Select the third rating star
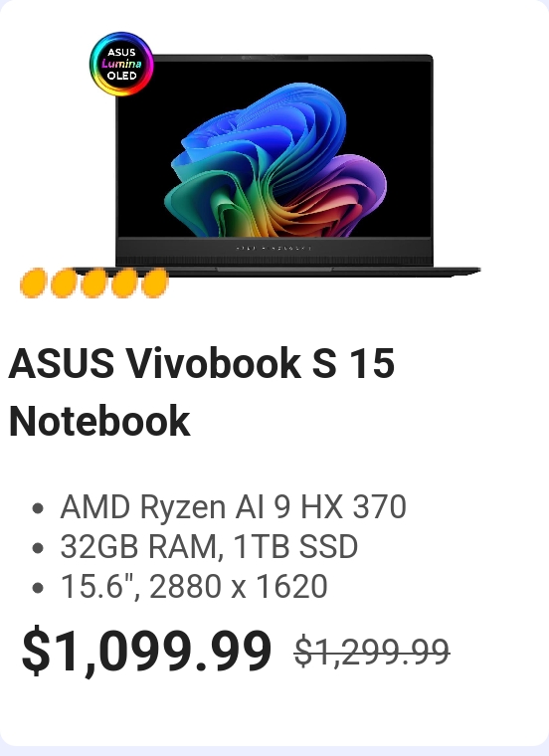Viewport: 549px width, 756px height. 94,283
